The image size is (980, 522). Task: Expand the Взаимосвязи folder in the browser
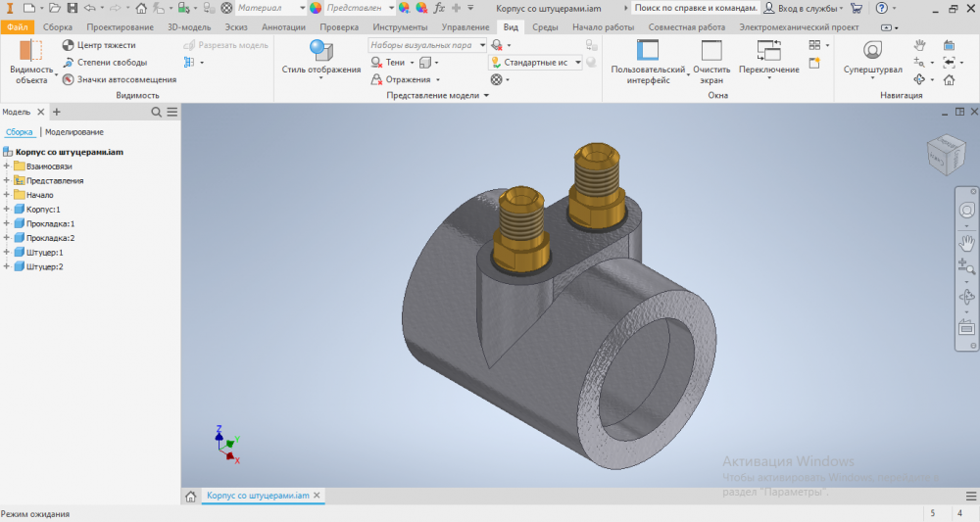6,166
